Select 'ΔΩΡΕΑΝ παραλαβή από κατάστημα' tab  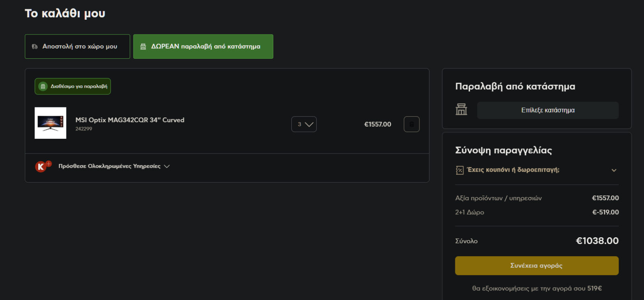pos(203,46)
